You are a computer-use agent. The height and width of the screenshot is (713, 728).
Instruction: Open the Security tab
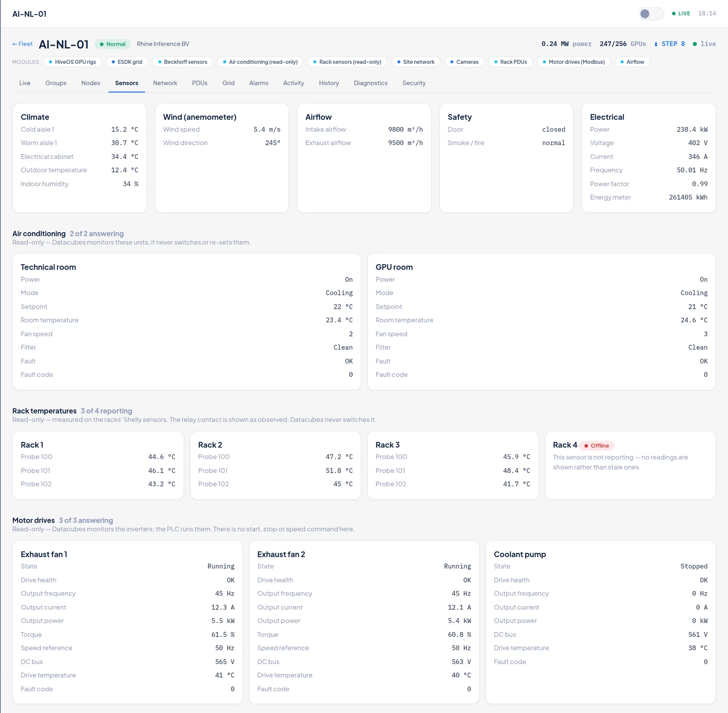click(x=414, y=83)
